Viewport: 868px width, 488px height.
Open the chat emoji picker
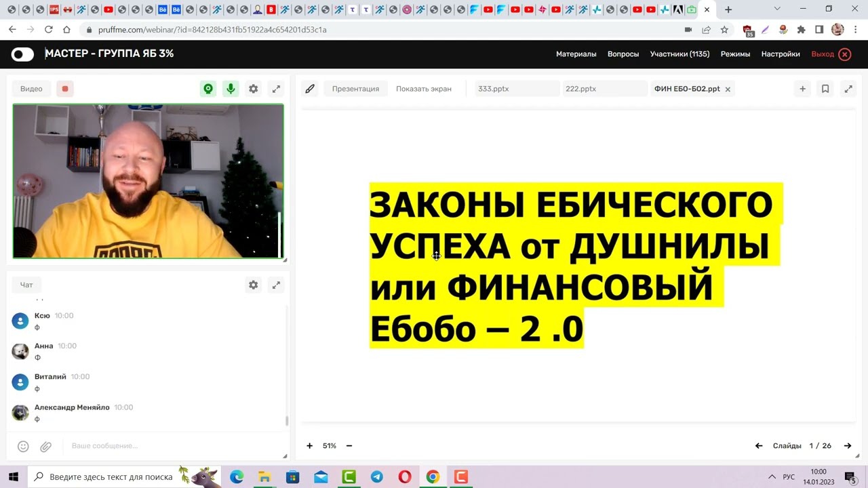tap(23, 445)
